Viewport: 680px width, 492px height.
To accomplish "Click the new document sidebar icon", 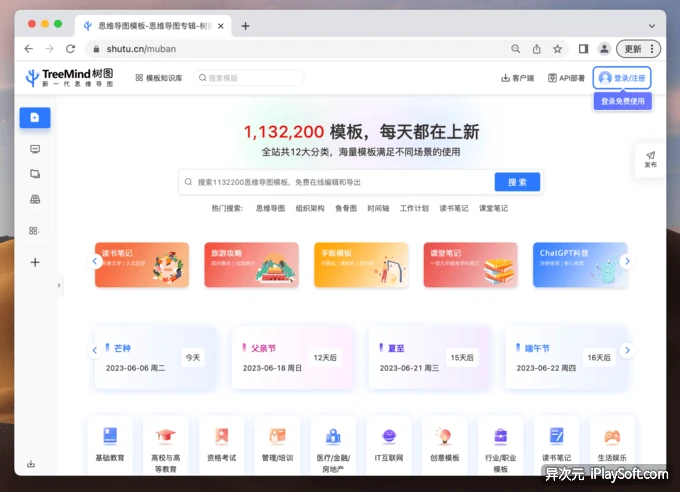I will coord(35,118).
